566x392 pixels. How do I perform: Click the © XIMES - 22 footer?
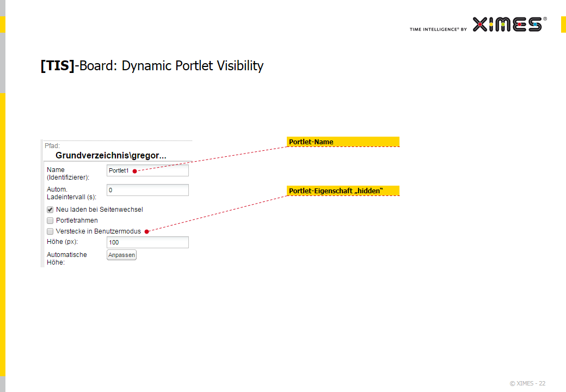pos(527,383)
